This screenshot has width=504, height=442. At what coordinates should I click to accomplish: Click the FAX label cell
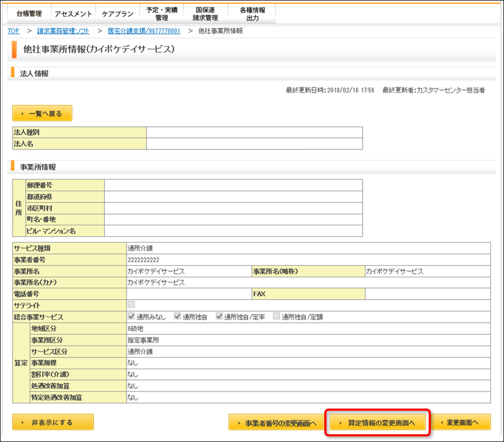tap(308, 294)
